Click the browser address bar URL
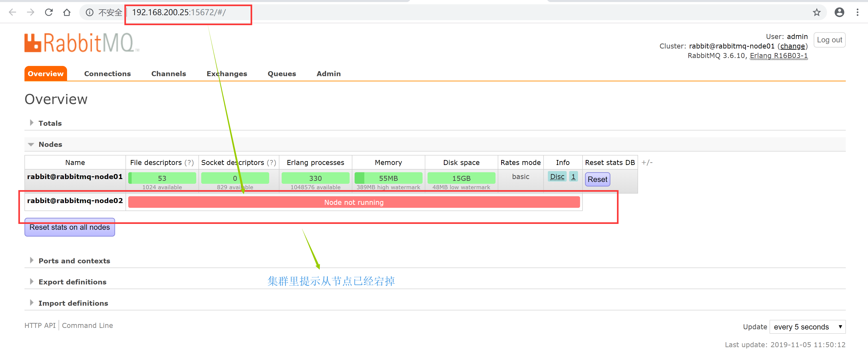The height and width of the screenshot is (361, 868). (x=179, y=12)
